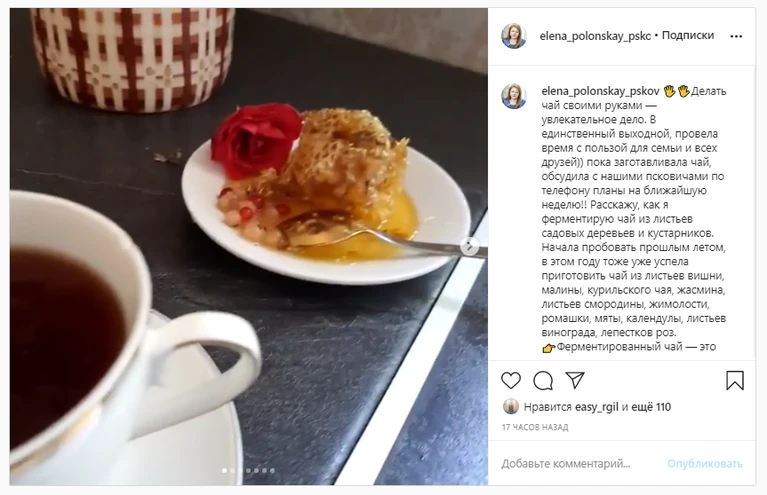
Task: Save post with the bookmark icon
Action: click(x=735, y=381)
